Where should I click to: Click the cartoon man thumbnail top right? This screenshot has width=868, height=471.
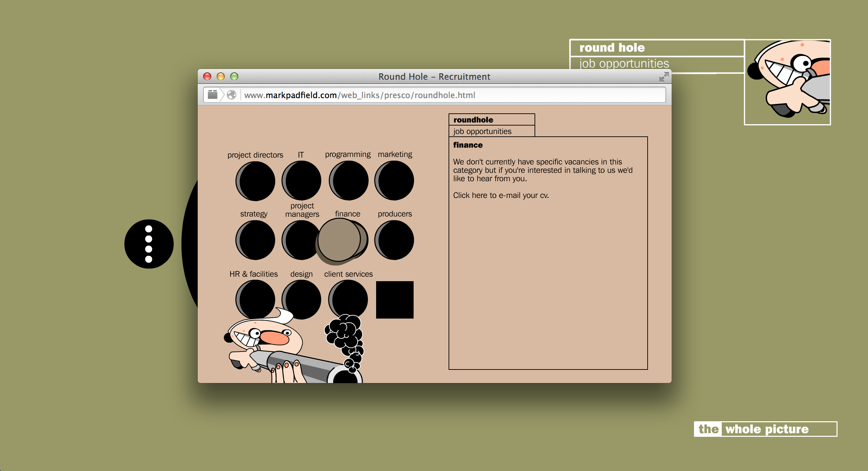pos(787,82)
